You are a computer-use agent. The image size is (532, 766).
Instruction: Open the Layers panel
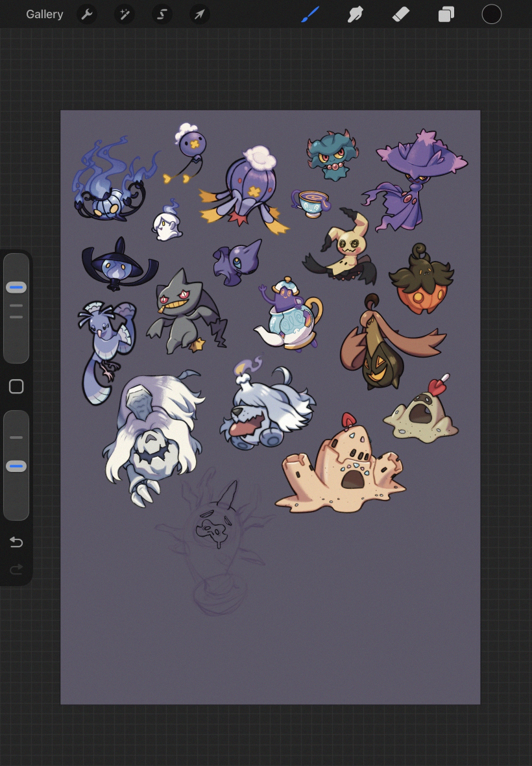(x=446, y=14)
